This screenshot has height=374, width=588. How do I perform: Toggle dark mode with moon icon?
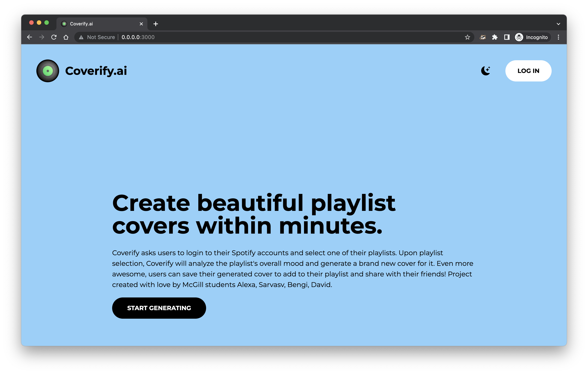click(x=486, y=71)
